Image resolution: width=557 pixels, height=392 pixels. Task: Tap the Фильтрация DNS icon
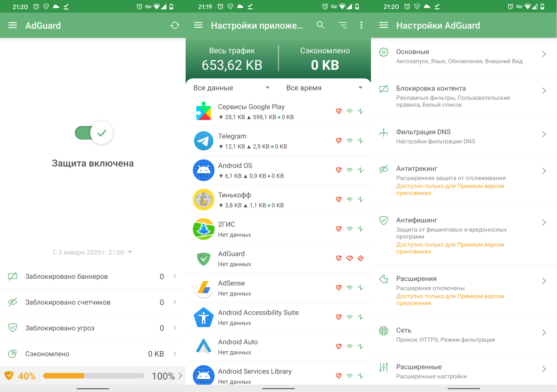383,133
